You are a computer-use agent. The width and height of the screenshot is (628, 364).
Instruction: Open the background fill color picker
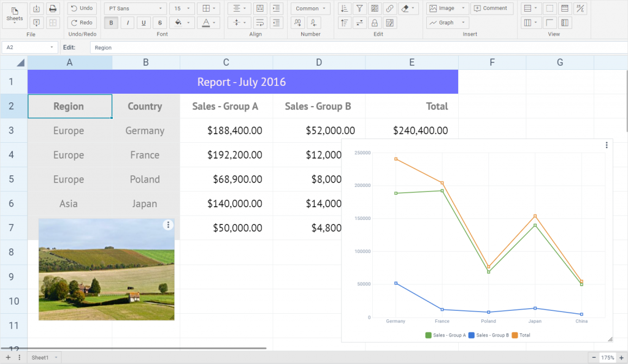coord(182,23)
